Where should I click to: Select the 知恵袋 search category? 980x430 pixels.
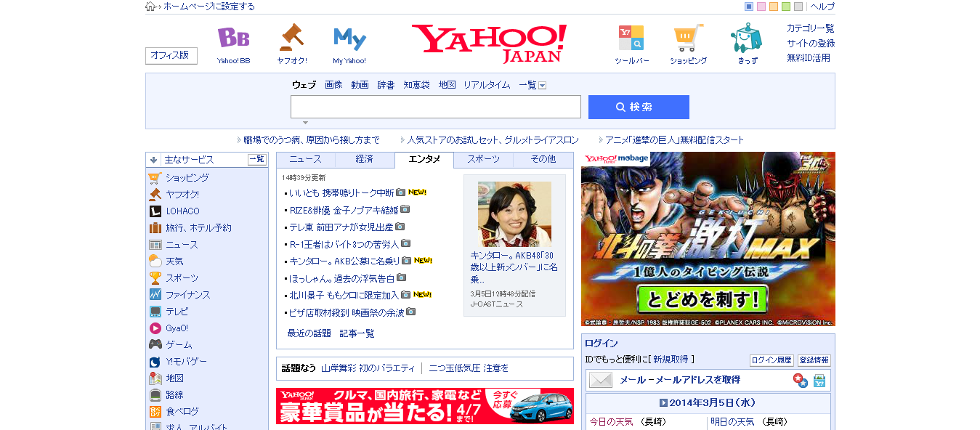pos(416,85)
